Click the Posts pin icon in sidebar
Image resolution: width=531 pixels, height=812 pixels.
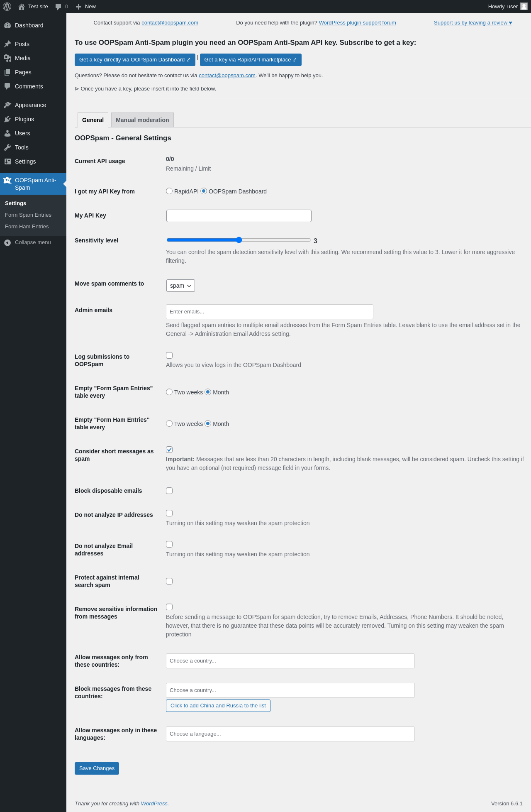[x=7, y=44]
